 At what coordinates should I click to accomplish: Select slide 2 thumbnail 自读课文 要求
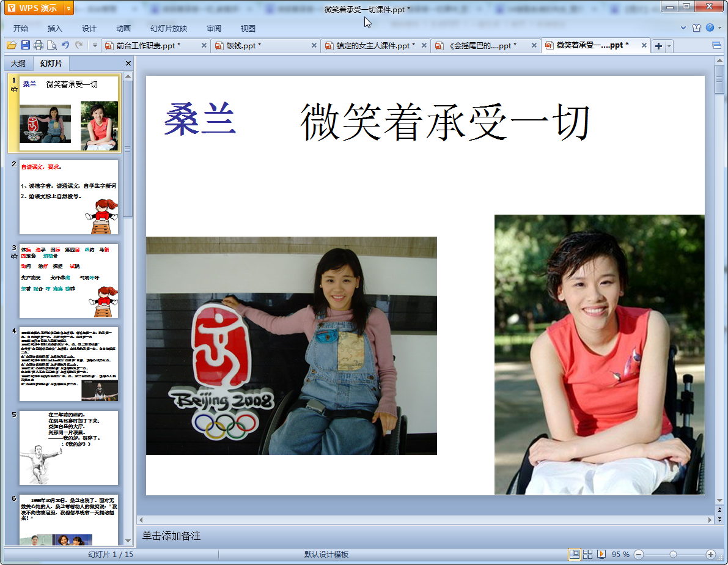tap(68, 197)
